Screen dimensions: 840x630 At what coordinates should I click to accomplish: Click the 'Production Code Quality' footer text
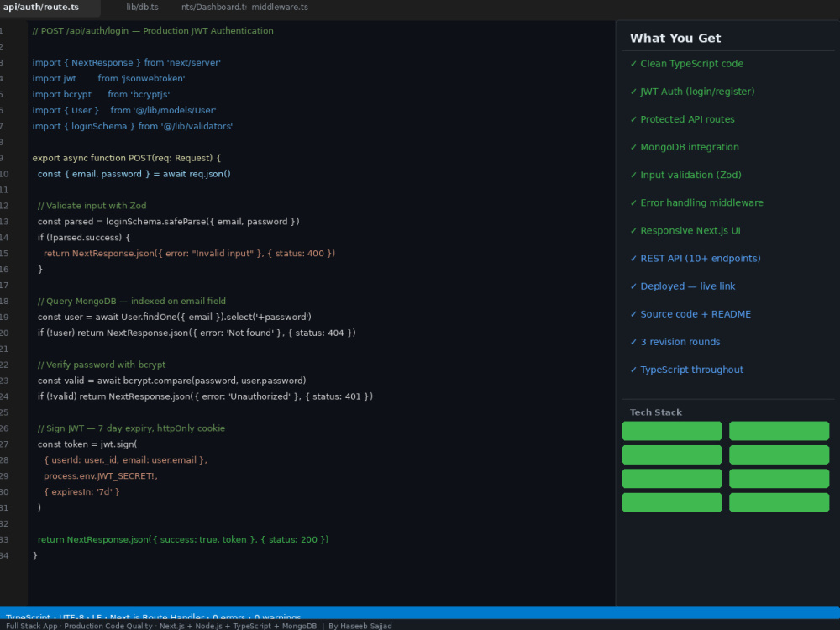[108, 626]
